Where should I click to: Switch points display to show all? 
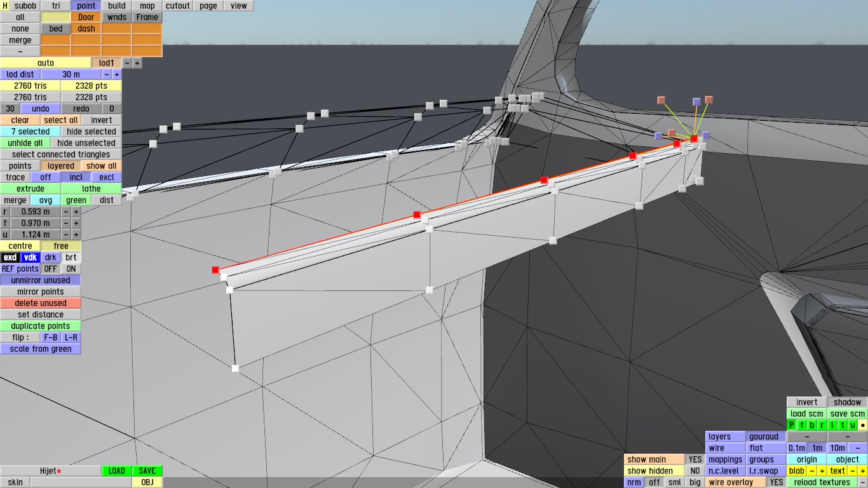click(102, 166)
